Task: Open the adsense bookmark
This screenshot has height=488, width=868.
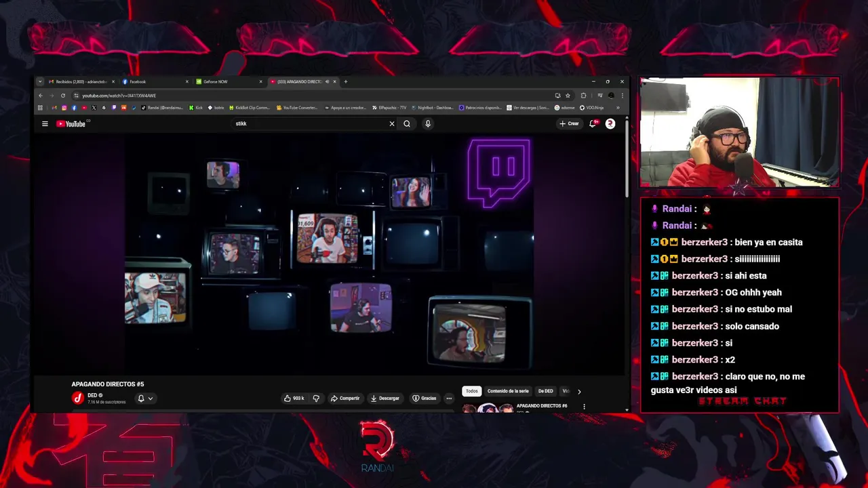Action: click(x=565, y=108)
